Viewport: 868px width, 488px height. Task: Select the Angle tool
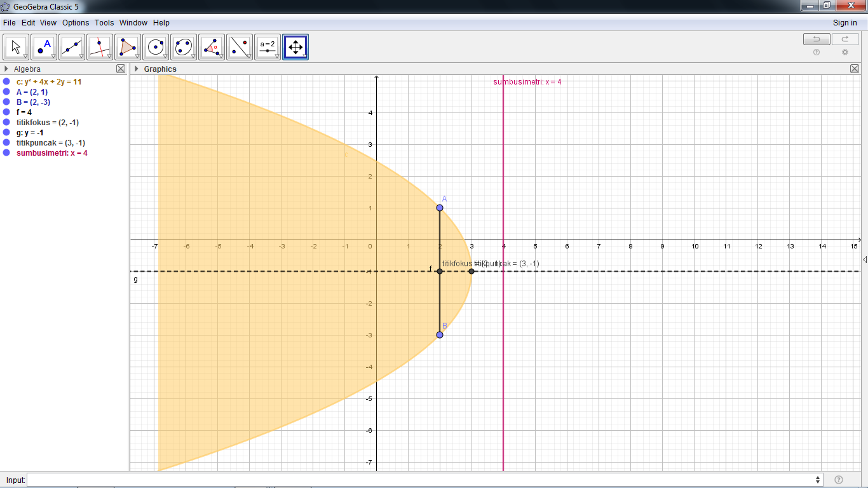211,46
